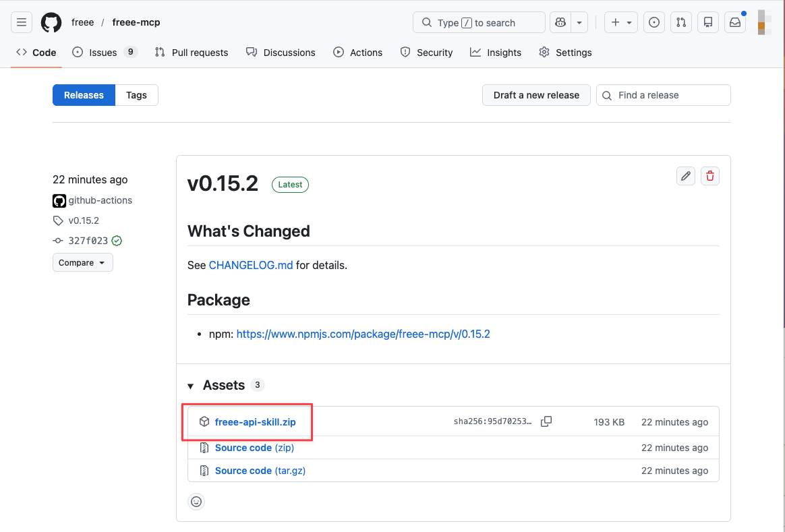Image resolution: width=785 pixels, height=532 pixels.
Task: Open the github-actions author link
Action: pyautogui.click(x=100, y=201)
